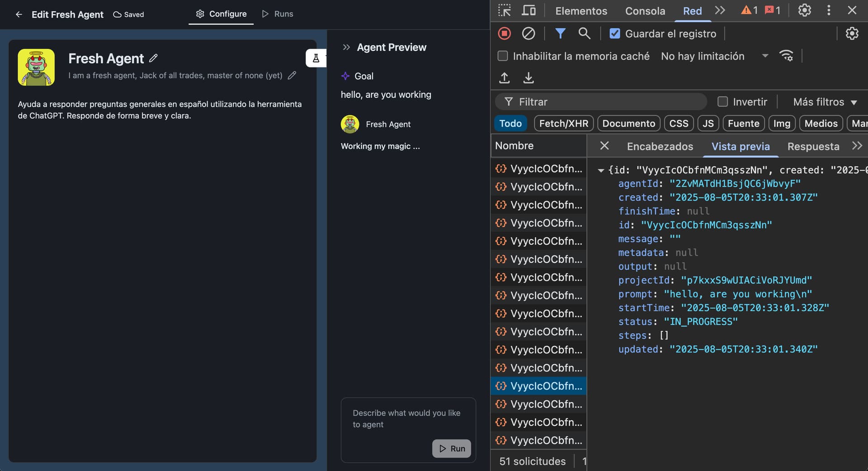Enable Inhabilitar la memoria caché checkbox
The image size is (868, 471).
click(503, 56)
